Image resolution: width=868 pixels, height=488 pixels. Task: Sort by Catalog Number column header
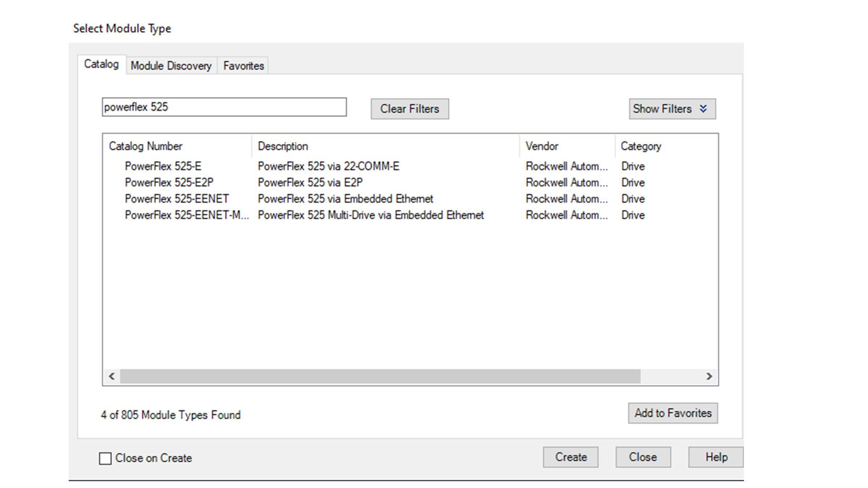tap(177, 146)
